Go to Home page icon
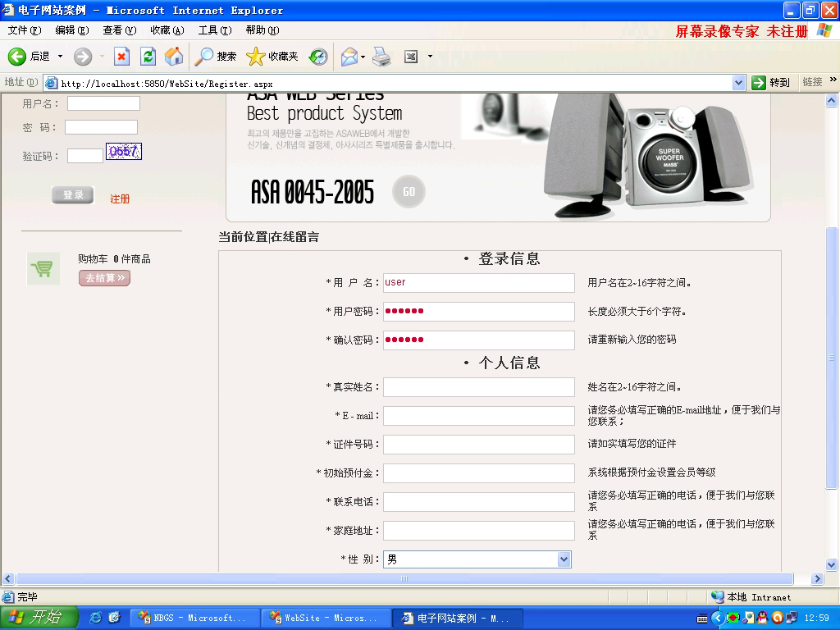 [174, 57]
